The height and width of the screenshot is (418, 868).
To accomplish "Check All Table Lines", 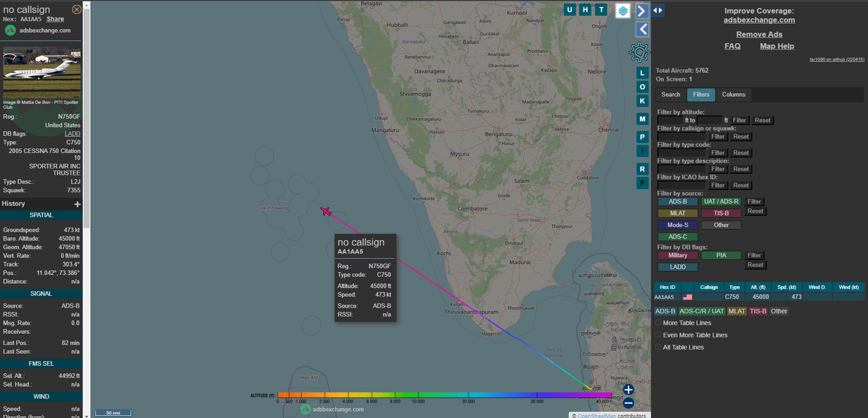I will tap(658, 348).
